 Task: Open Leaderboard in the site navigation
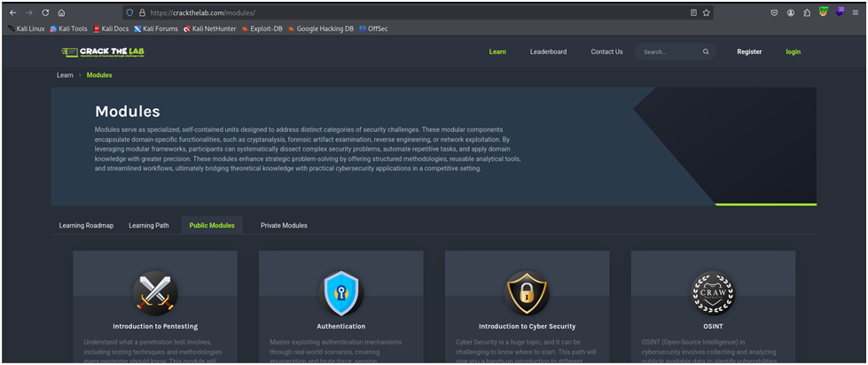click(x=548, y=51)
